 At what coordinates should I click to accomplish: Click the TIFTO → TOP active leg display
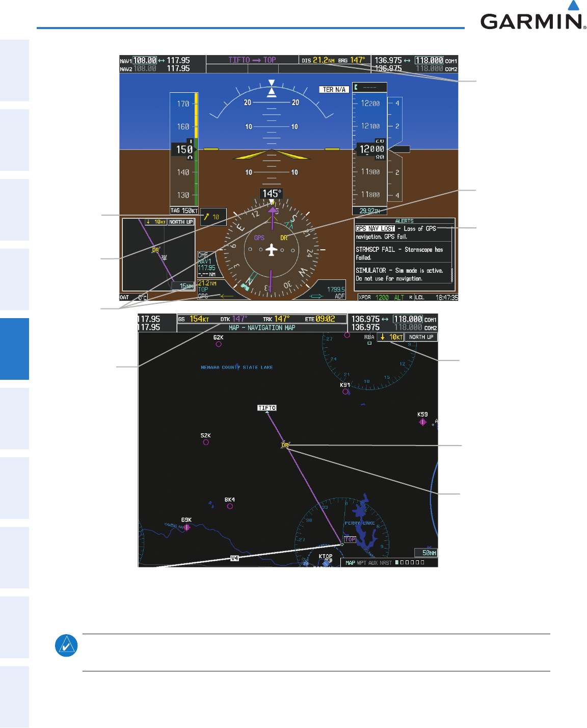[x=252, y=60]
